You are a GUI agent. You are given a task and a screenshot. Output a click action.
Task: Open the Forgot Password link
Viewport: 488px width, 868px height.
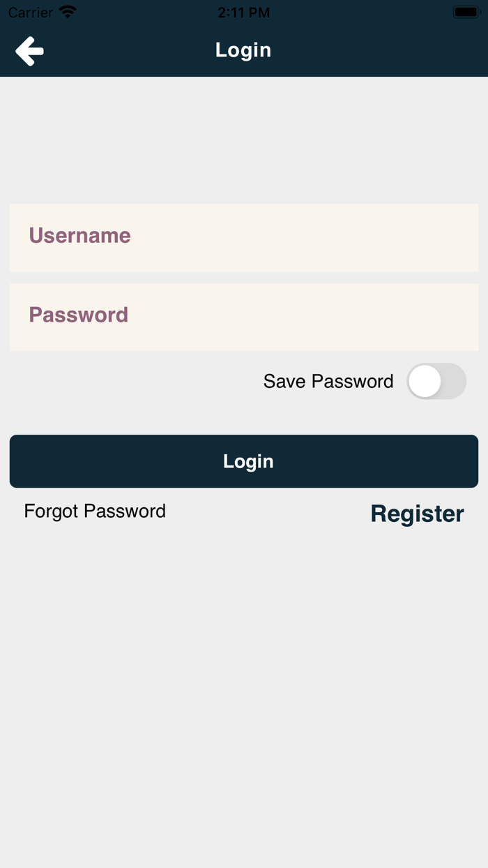tap(95, 511)
